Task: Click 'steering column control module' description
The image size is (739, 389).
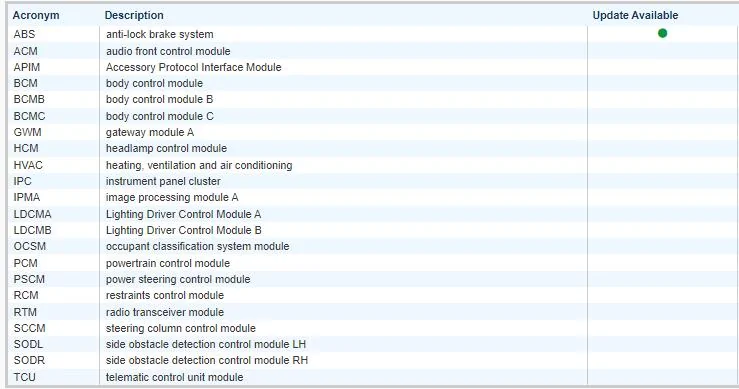Action: point(181,328)
